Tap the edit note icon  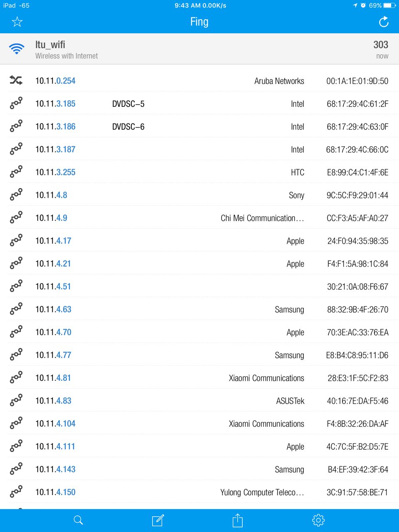pyautogui.click(x=158, y=520)
